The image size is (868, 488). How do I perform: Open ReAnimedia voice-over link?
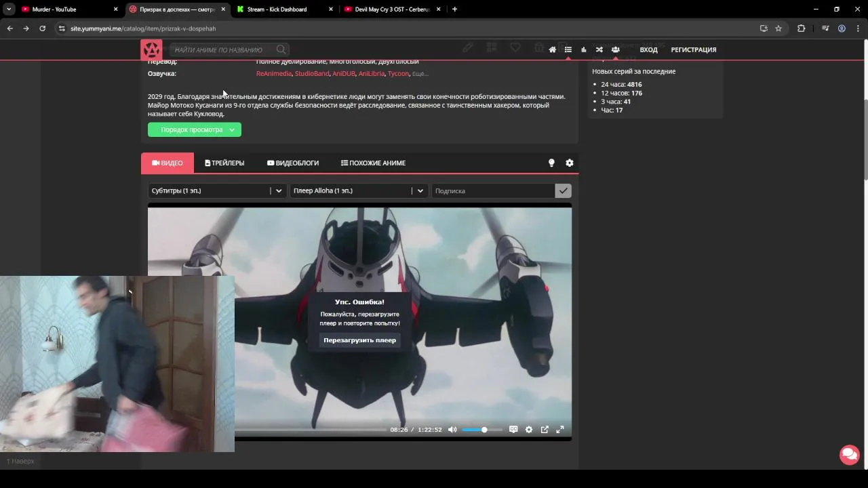tap(274, 73)
